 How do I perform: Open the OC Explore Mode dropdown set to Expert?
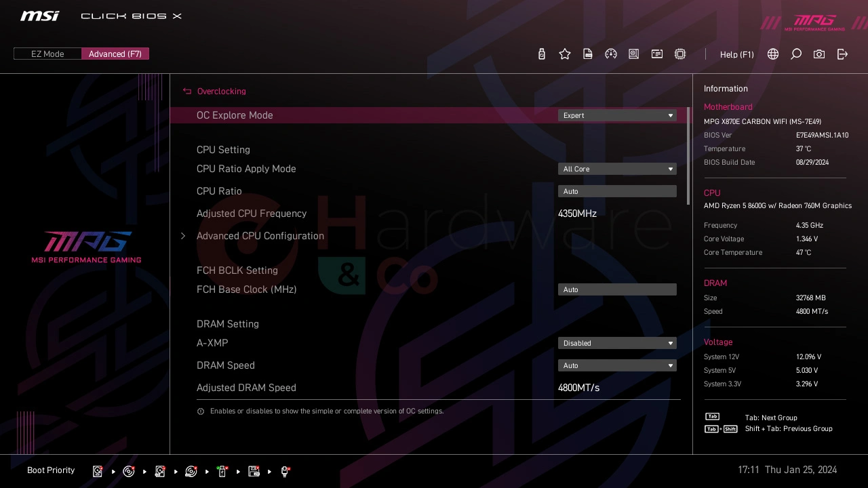pyautogui.click(x=617, y=115)
